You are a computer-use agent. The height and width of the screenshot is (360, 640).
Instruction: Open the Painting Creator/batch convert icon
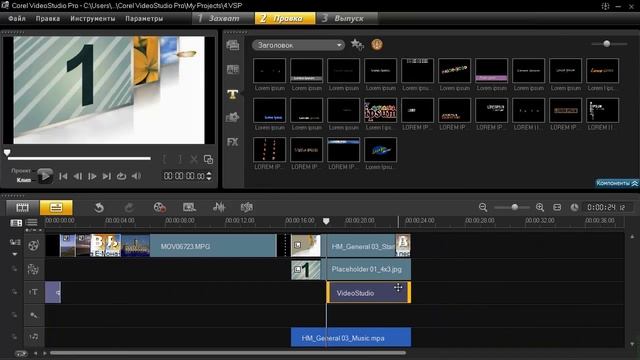point(189,207)
